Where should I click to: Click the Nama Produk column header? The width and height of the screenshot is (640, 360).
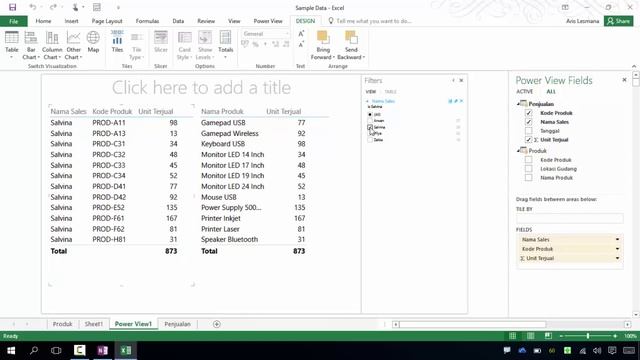coord(222,111)
